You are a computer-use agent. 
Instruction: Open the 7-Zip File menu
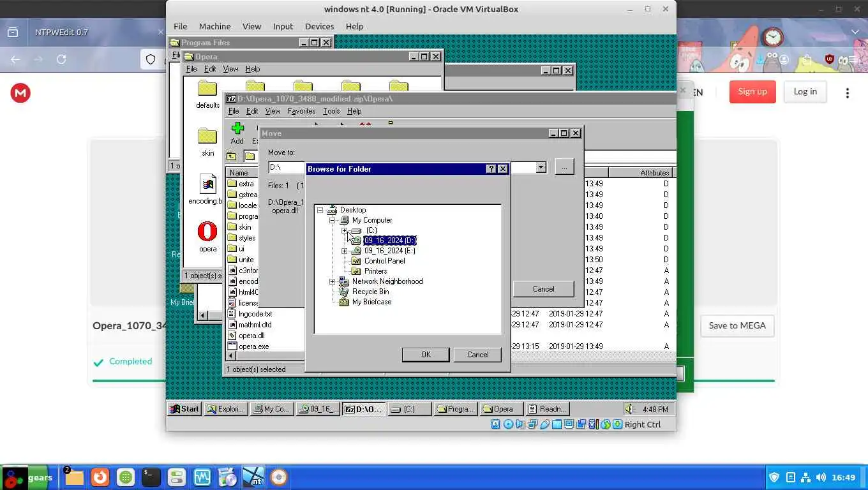(x=234, y=111)
